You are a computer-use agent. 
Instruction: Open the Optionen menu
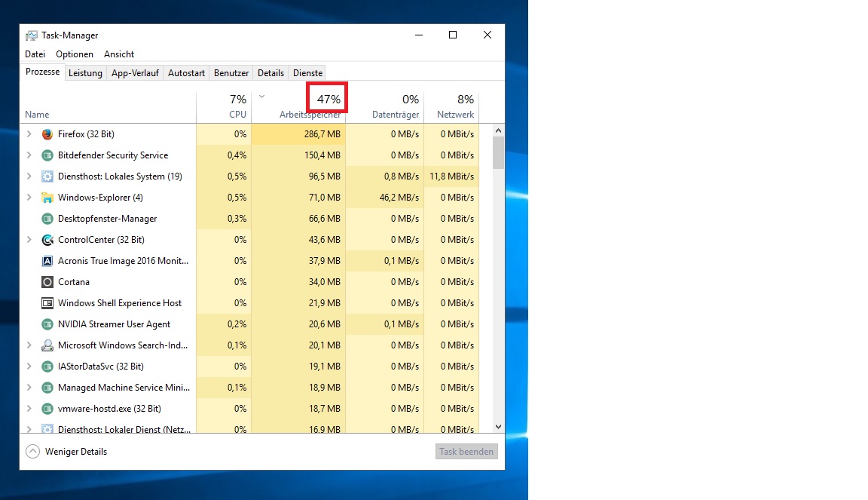click(x=74, y=54)
